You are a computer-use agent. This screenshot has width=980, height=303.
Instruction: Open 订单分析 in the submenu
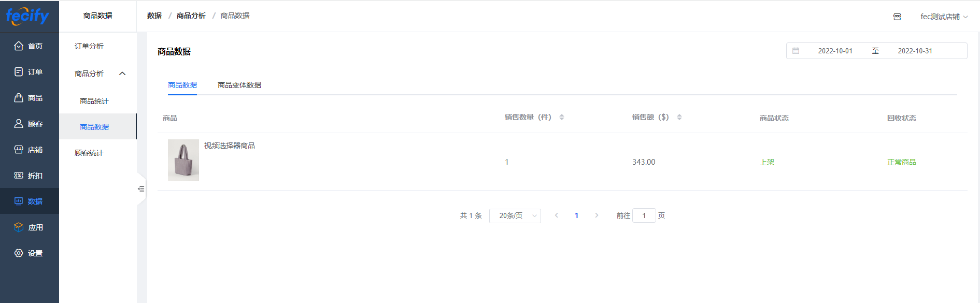(89, 46)
